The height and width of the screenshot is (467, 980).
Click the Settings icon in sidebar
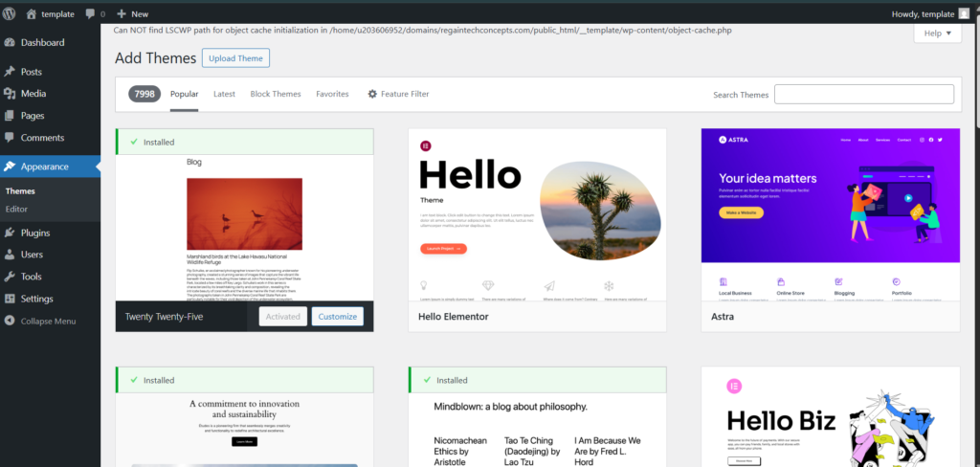[10, 299]
